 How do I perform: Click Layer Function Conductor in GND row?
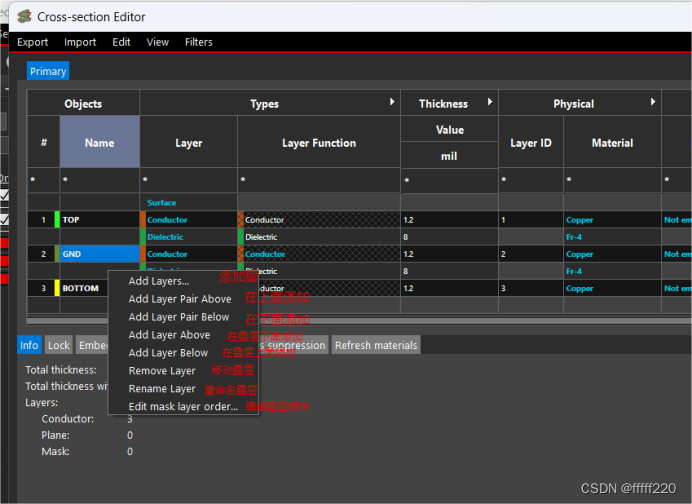point(319,254)
